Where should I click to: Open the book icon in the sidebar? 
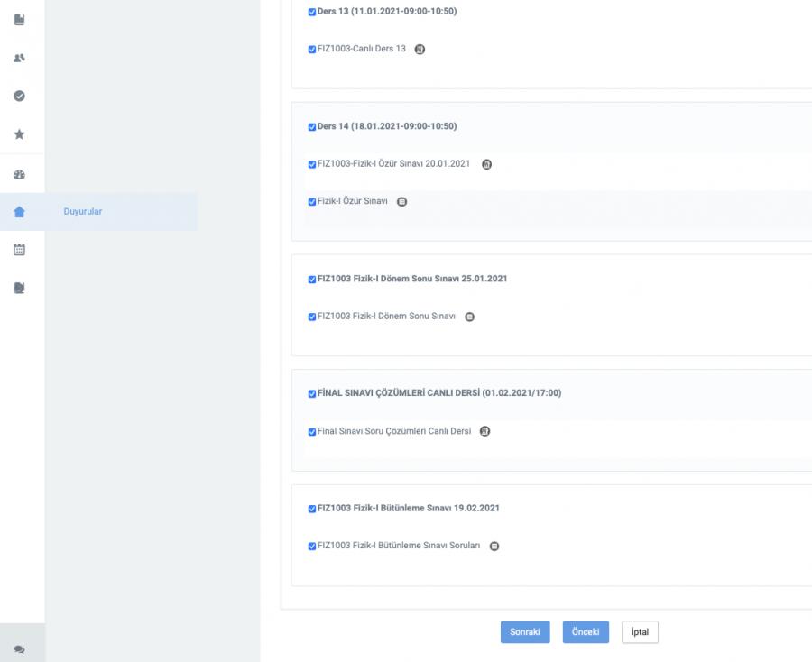point(20,18)
